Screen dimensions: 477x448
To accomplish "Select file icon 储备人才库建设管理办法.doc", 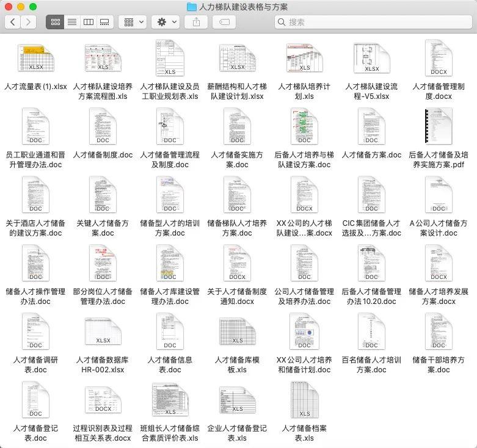I will coord(170,262).
